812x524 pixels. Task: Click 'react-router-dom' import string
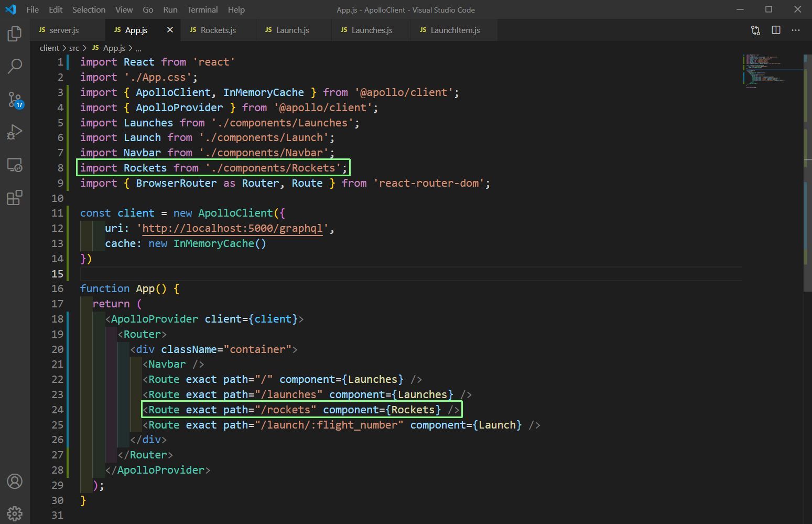(x=429, y=183)
